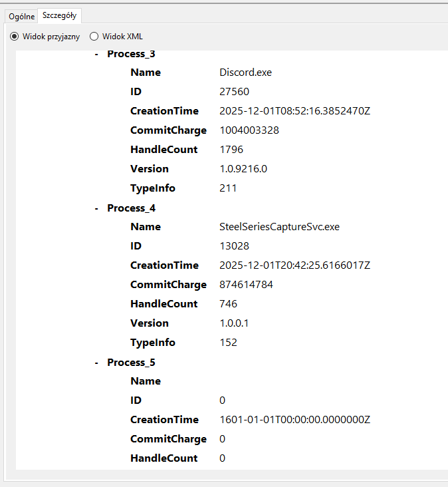Select the process ID value 27560
Screen dimensions: 448x487
click(234, 92)
